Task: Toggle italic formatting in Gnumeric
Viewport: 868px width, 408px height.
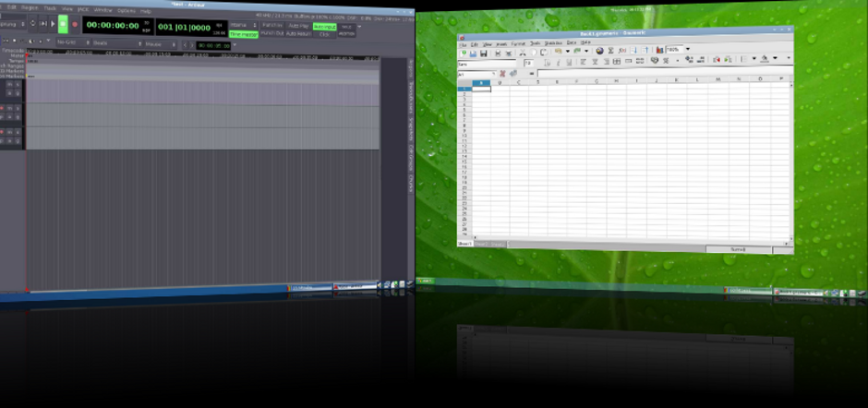Action: pos(559,62)
